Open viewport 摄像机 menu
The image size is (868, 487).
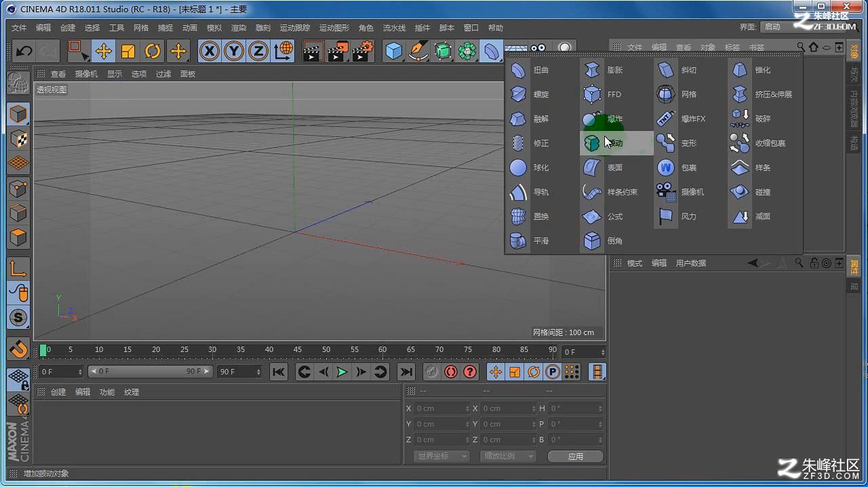86,74
